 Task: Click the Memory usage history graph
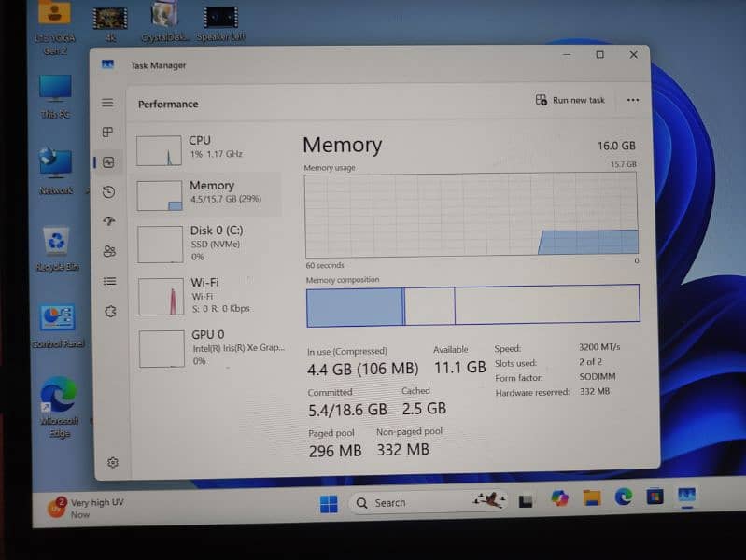472,215
